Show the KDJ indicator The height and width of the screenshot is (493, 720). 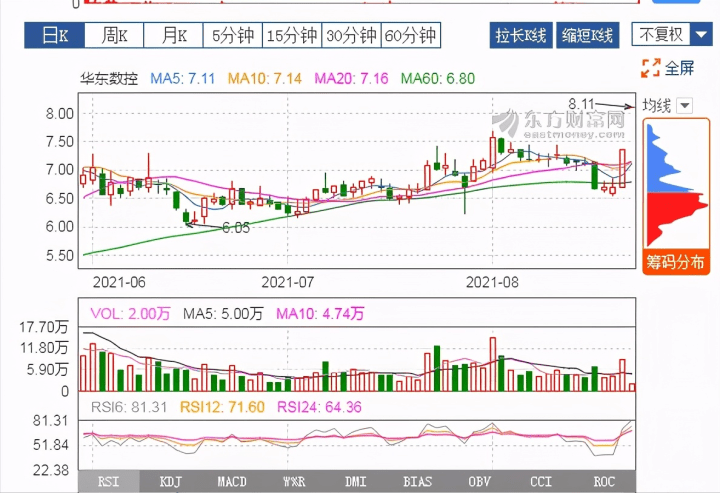click(170, 481)
